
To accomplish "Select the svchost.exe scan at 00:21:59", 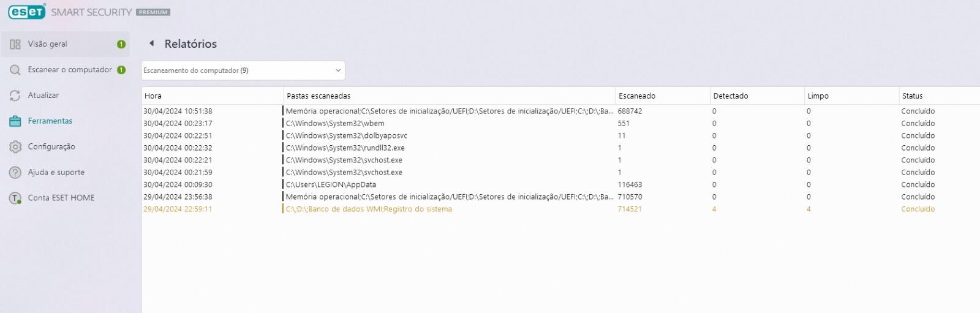I will coord(560,173).
